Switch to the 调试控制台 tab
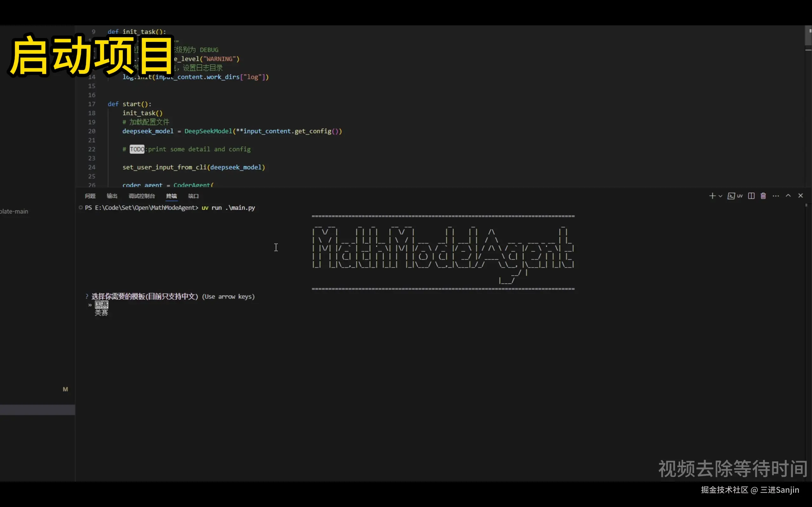 tap(141, 196)
